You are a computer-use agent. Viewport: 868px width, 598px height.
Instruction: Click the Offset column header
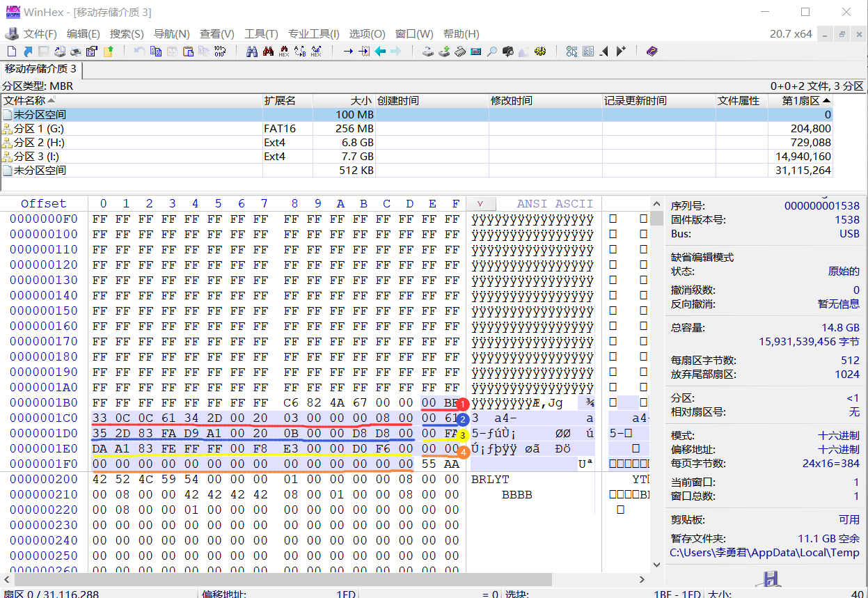(x=43, y=204)
